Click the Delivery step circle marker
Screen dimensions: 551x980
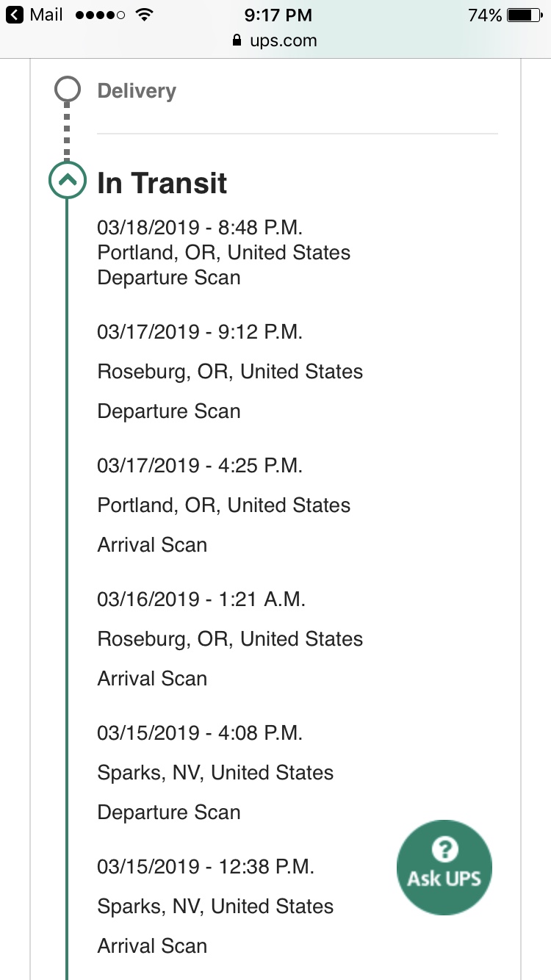[x=68, y=90]
